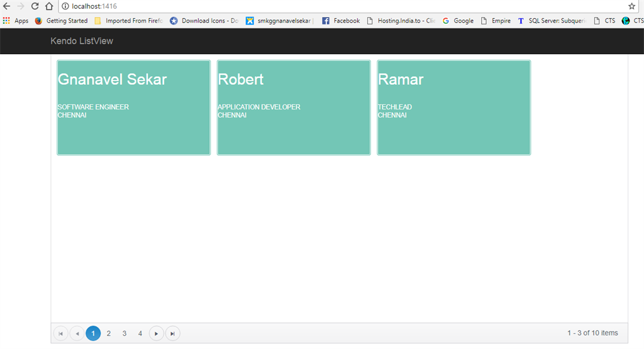644x349 pixels.
Task: Open the browser home icon
Action: pos(49,6)
